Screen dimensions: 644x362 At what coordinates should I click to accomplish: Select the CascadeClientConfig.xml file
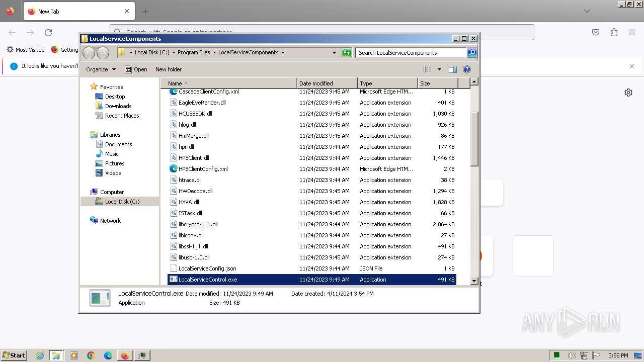[208, 92]
